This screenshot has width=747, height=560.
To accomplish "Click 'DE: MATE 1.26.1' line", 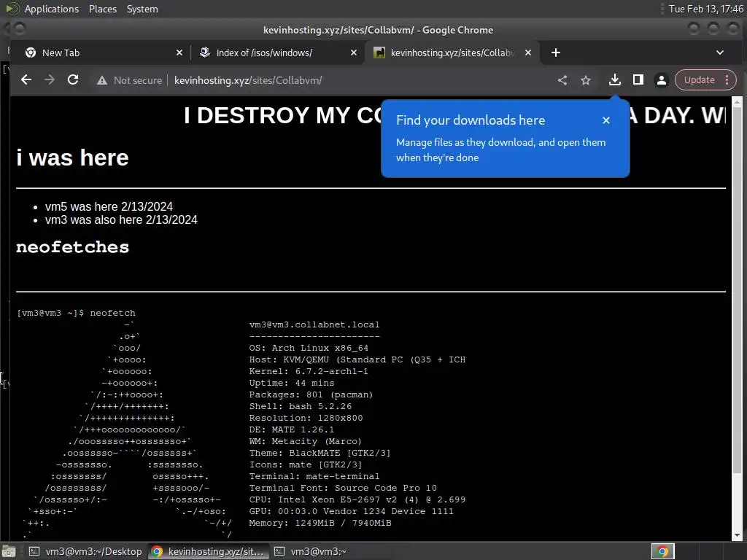I will [x=292, y=429].
